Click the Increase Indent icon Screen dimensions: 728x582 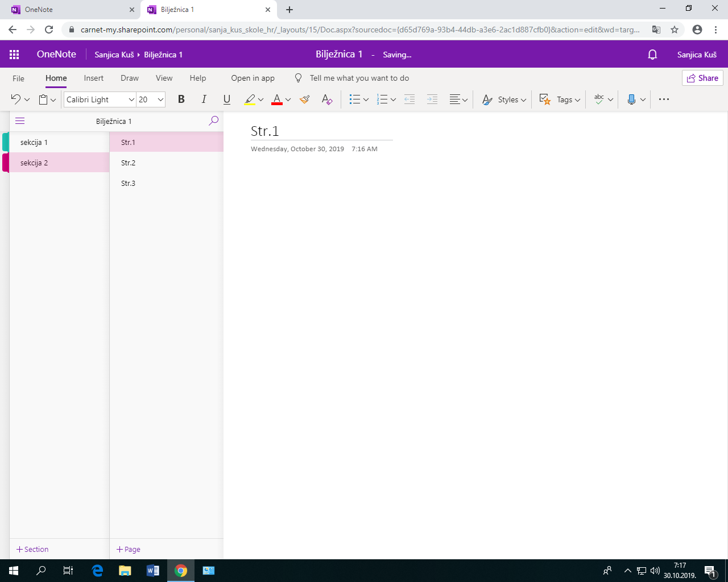coord(432,99)
